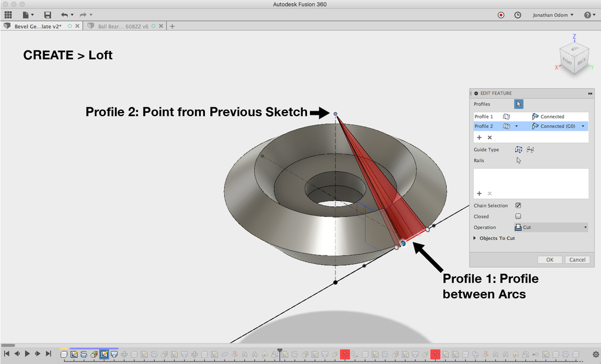Redo the last undone action

tap(83, 15)
